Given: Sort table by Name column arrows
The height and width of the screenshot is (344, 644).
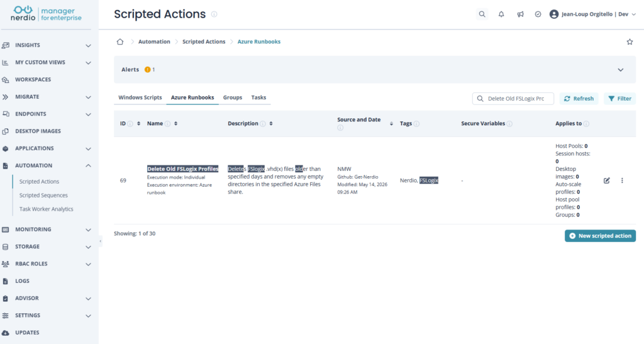Looking at the screenshot, I should (x=176, y=123).
